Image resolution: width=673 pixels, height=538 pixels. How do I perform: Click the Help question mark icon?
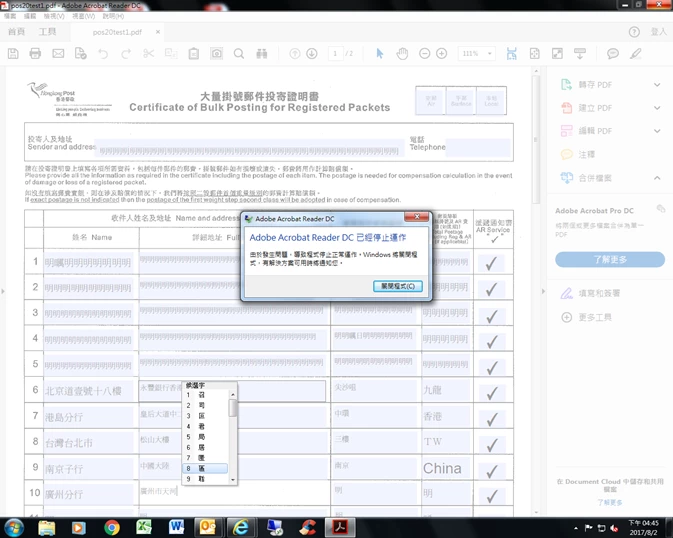[634, 32]
